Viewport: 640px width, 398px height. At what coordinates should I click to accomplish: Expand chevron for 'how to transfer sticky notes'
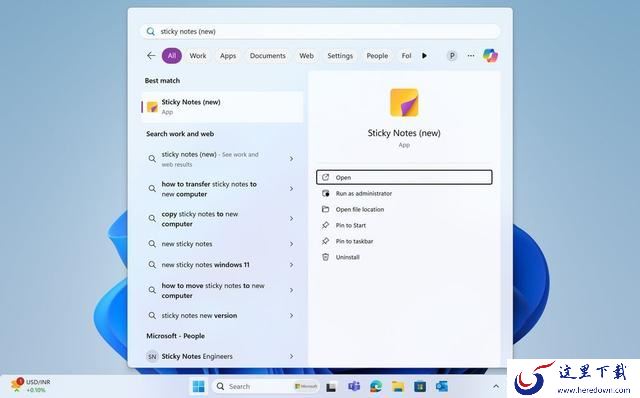291,189
